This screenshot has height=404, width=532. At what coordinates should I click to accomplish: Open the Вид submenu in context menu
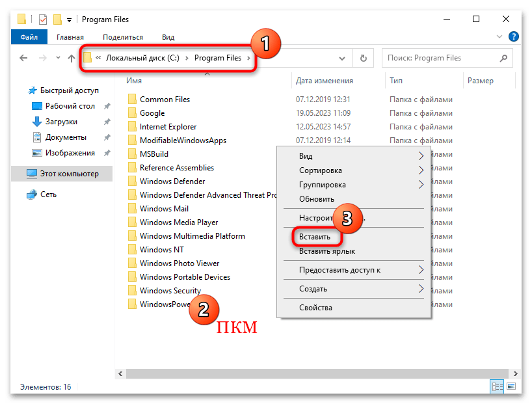(354, 156)
